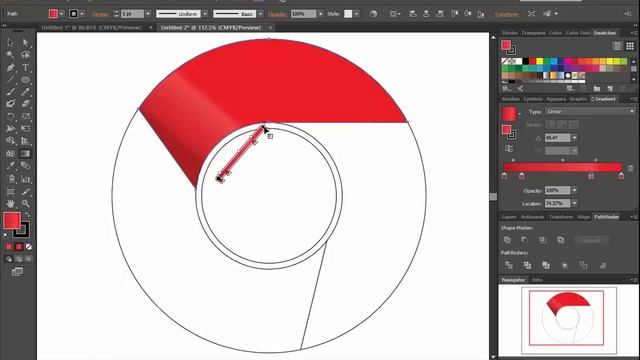Open the stroke weight dropdown arrow
Screen dimensions: 640x360
click(148, 14)
